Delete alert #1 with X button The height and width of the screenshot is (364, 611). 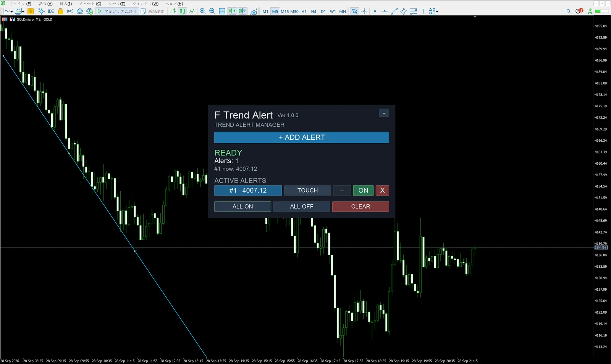(382, 190)
